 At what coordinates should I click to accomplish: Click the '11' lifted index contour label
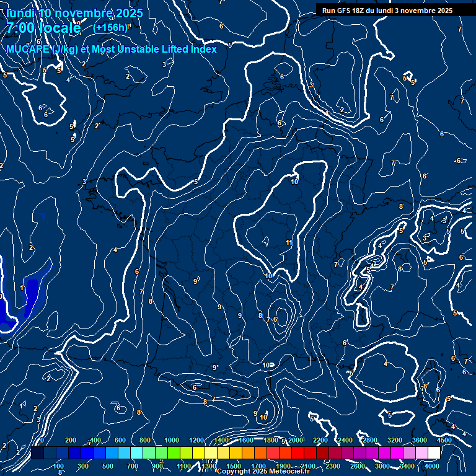(x=289, y=242)
